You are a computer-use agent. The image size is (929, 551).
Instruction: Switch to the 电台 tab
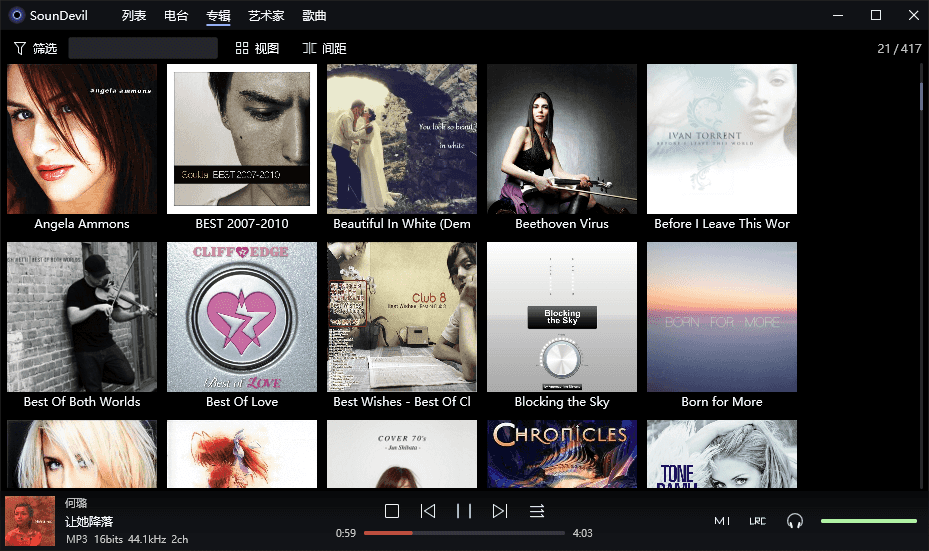(176, 16)
